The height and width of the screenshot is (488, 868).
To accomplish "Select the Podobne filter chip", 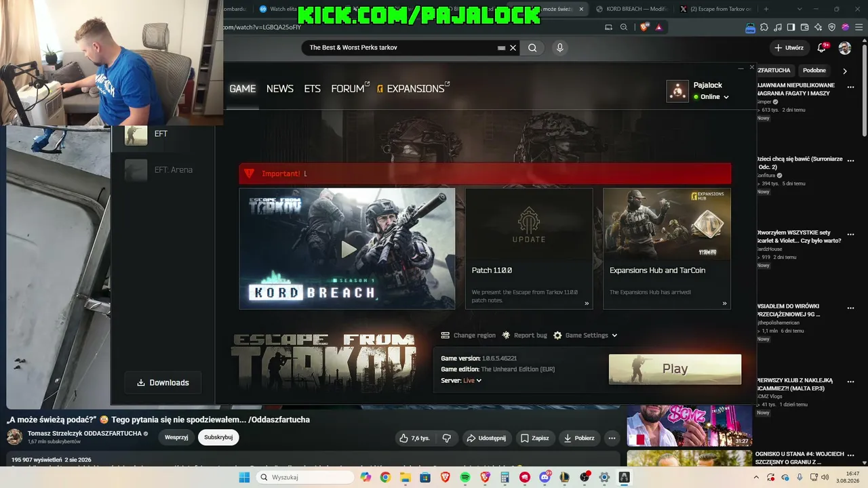I will coord(814,70).
